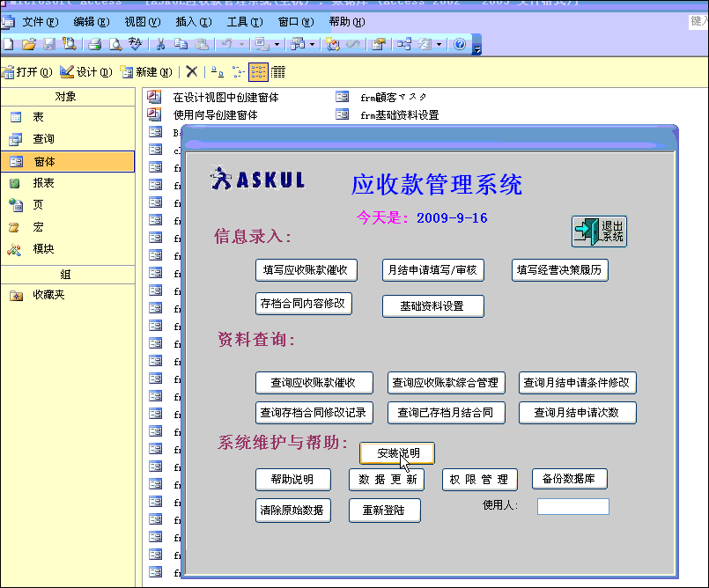Click the 打开(O) open button
This screenshot has width=709, height=588.
click(27, 72)
